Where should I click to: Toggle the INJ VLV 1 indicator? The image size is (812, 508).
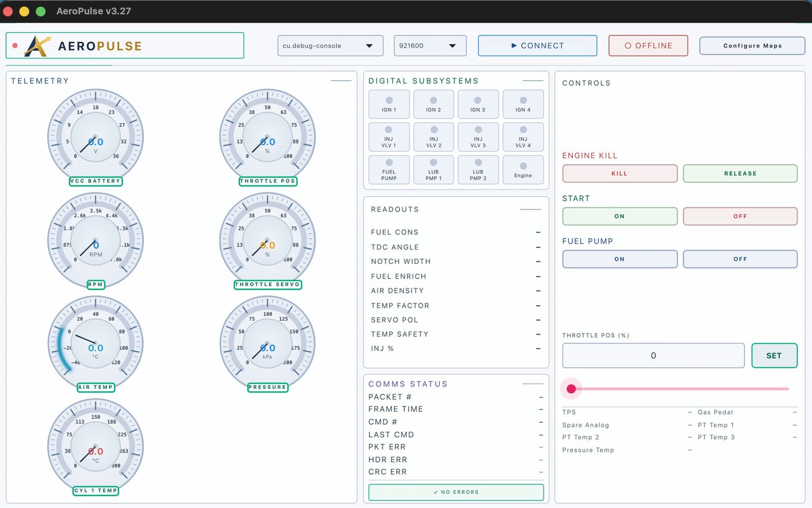389,137
